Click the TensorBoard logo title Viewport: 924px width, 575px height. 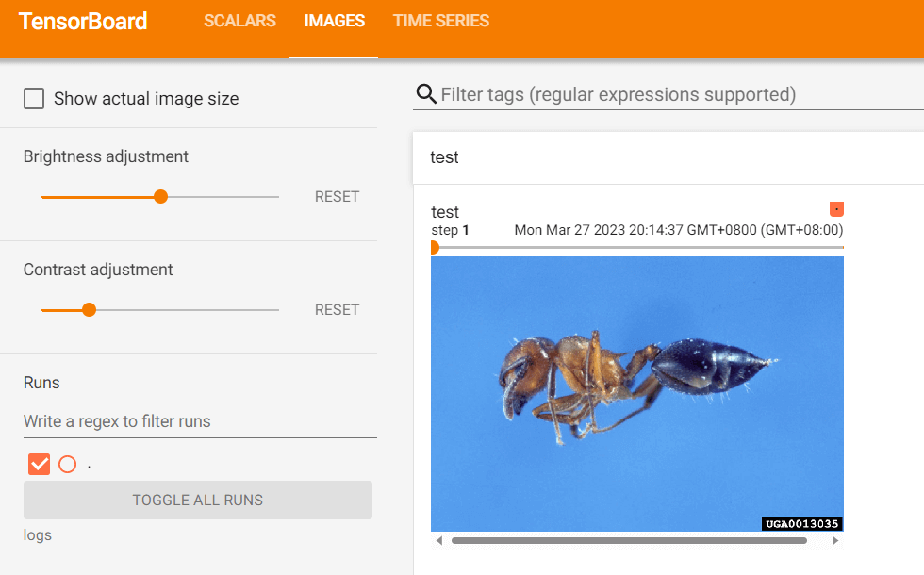[83, 22]
